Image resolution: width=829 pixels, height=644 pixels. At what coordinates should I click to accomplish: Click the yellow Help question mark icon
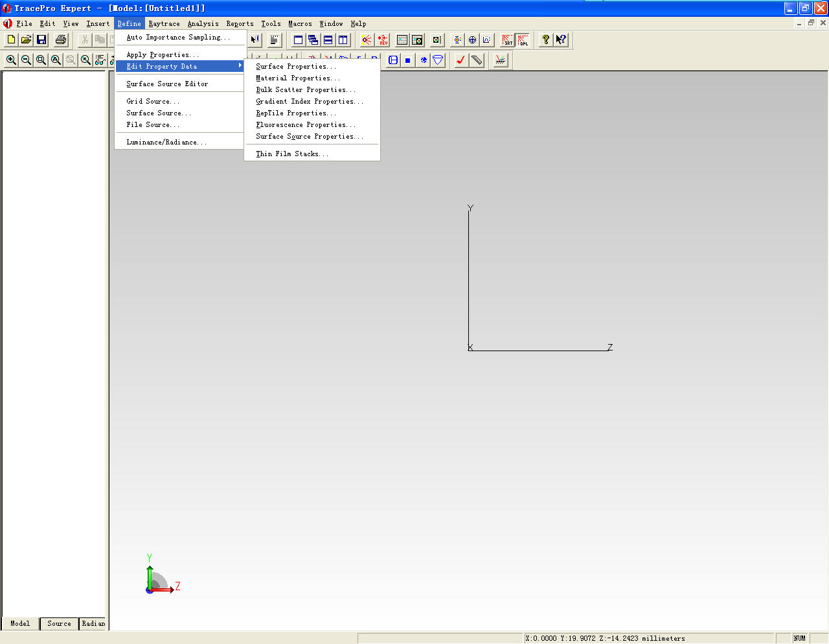click(x=546, y=40)
